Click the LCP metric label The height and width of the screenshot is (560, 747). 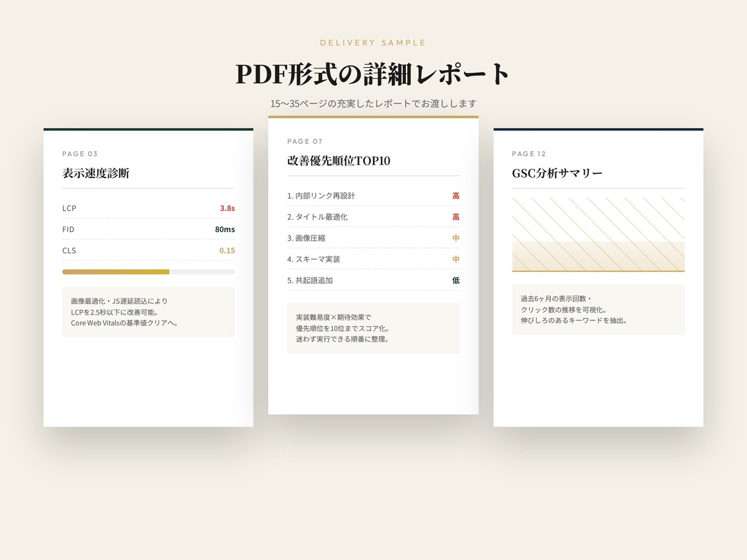click(69, 208)
